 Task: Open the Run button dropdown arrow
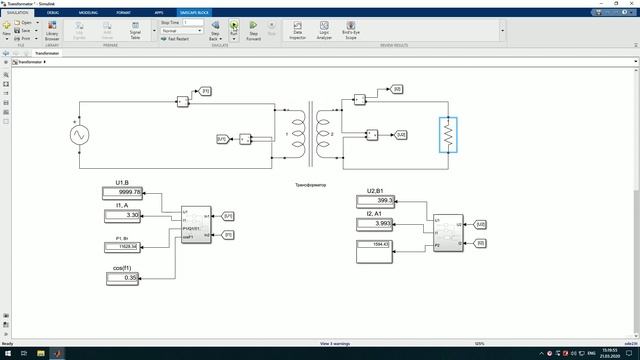coord(234,39)
